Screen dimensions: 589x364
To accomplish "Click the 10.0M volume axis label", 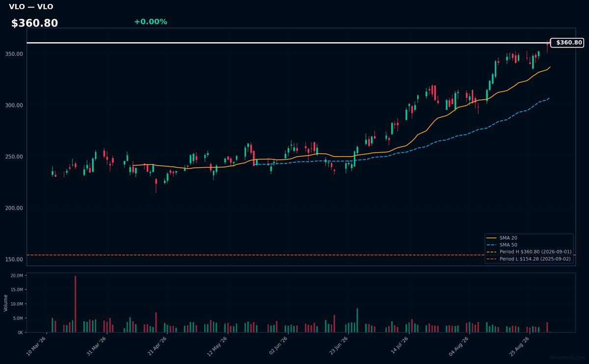I will (x=17, y=304).
